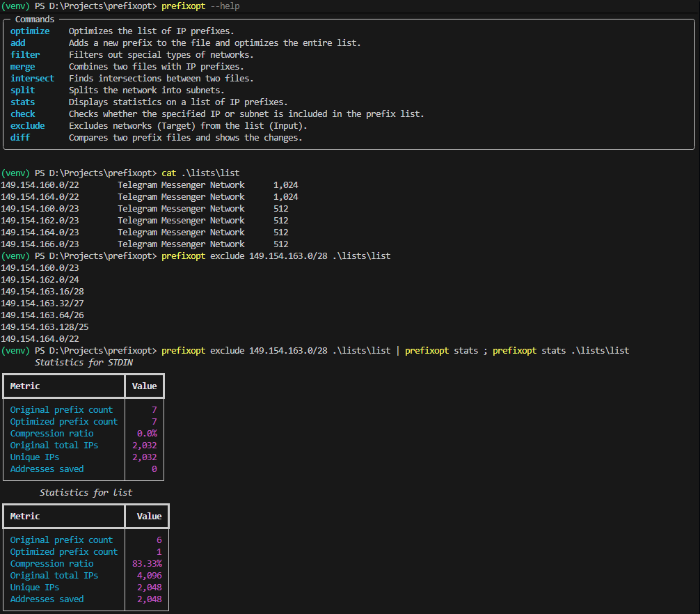Click 149.154.164.0/23 in cat output
The height and width of the screenshot is (614, 700).
(40, 233)
